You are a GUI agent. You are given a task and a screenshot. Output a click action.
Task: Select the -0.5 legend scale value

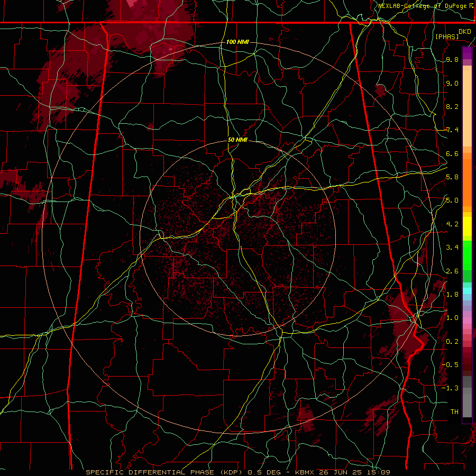(x=450, y=364)
